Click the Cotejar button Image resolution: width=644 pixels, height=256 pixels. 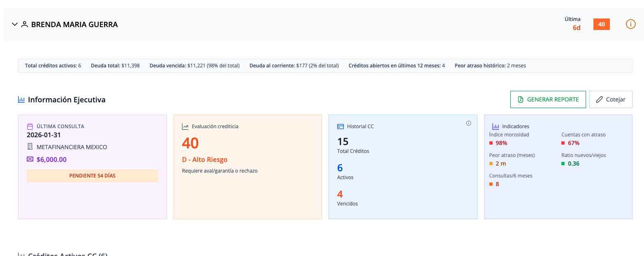(x=611, y=99)
